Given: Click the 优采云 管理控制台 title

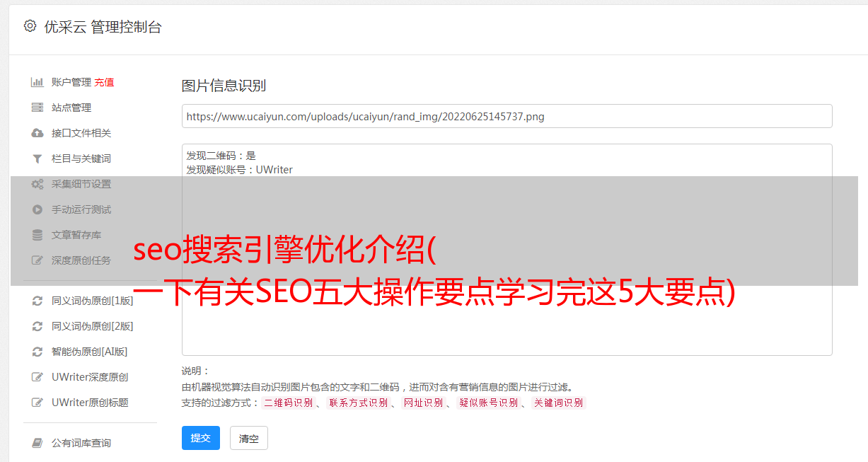Looking at the screenshot, I should [103, 27].
